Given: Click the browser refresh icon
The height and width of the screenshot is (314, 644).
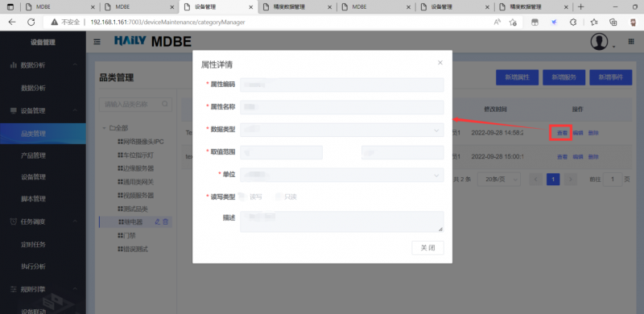Looking at the screenshot, I should (x=31, y=23).
